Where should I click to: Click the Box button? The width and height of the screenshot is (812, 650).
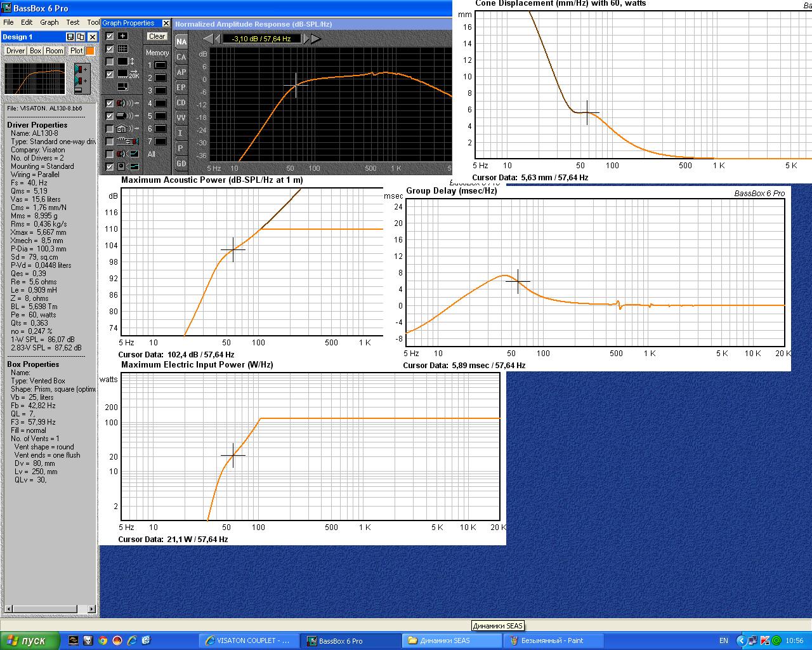(36, 51)
